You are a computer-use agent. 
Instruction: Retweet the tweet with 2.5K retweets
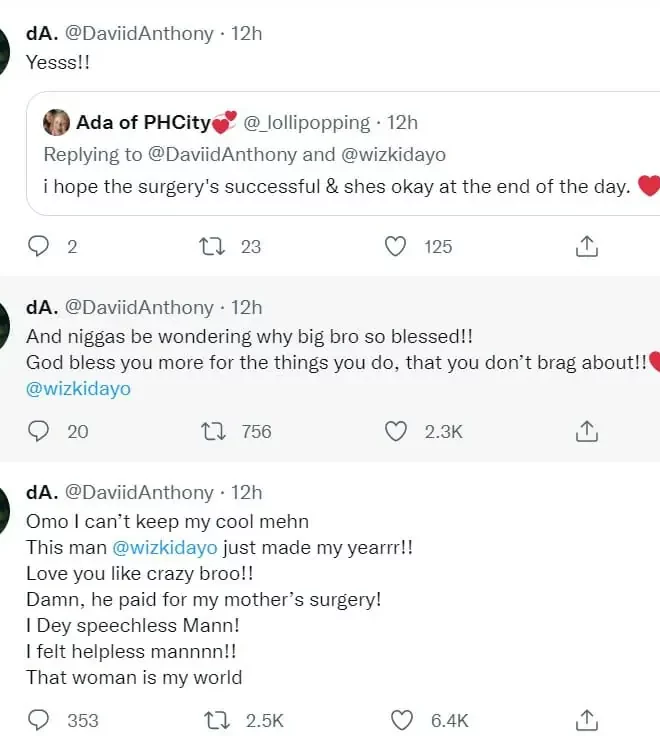click(212, 720)
